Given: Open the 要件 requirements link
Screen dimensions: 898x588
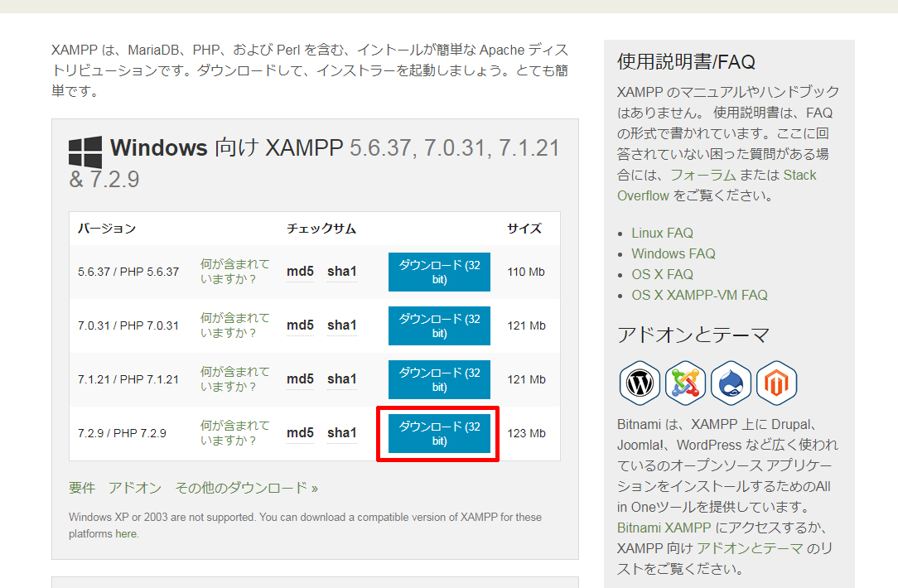Looking at the screenshot, I should pos(82,488).
